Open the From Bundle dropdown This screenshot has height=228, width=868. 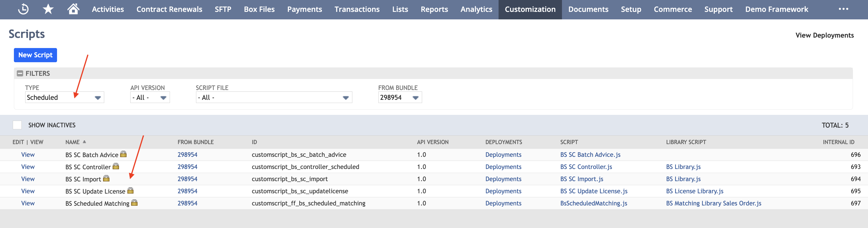click(x=400, y=97)
